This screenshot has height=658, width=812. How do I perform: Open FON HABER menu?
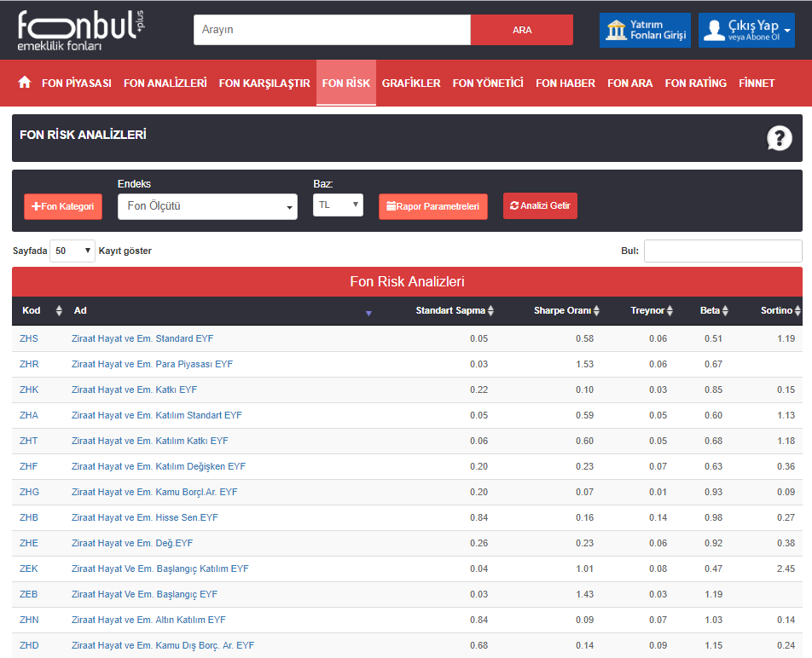(x=565, y=83)
